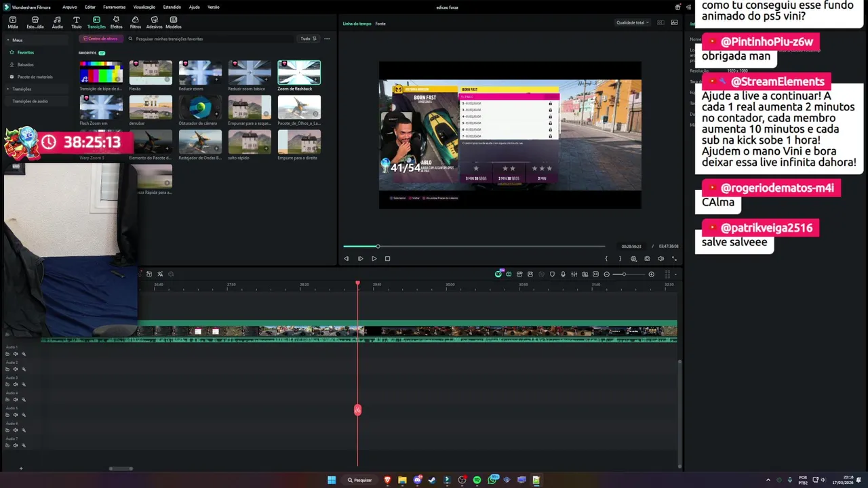
Task: Click the add track plus icon
Action: point(20,468)
